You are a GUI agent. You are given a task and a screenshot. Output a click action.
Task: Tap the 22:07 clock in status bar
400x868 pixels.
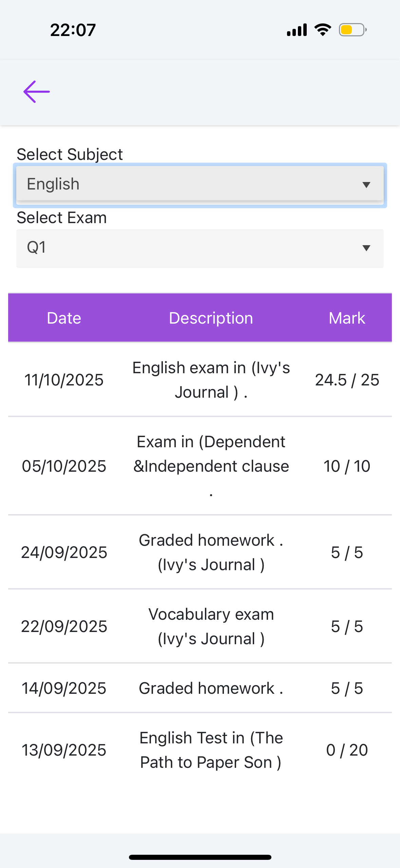[73, 30]
